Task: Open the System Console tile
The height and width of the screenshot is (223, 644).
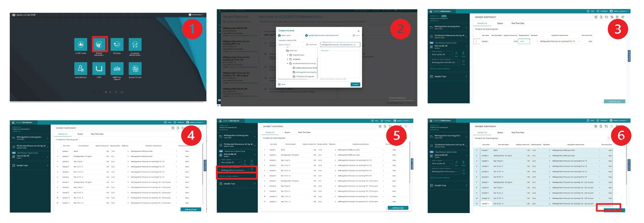Action: point(135,69)
